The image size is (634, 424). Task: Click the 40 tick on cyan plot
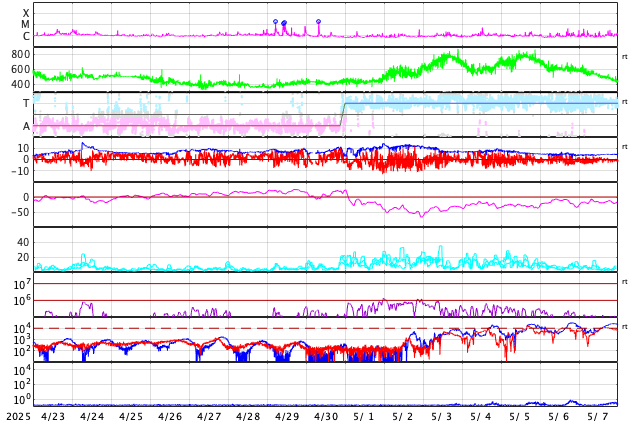[23, 243]
